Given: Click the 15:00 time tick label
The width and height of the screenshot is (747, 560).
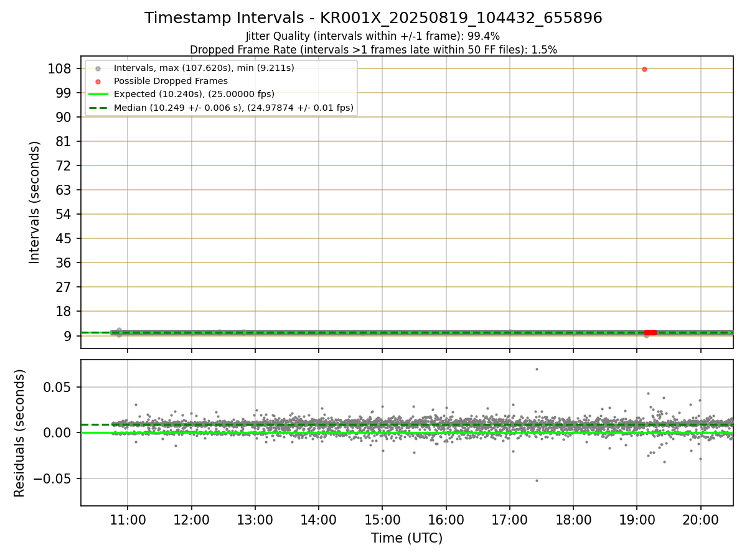Looking at the screenshot, I should pyautogui.click(x=382, y=520).
